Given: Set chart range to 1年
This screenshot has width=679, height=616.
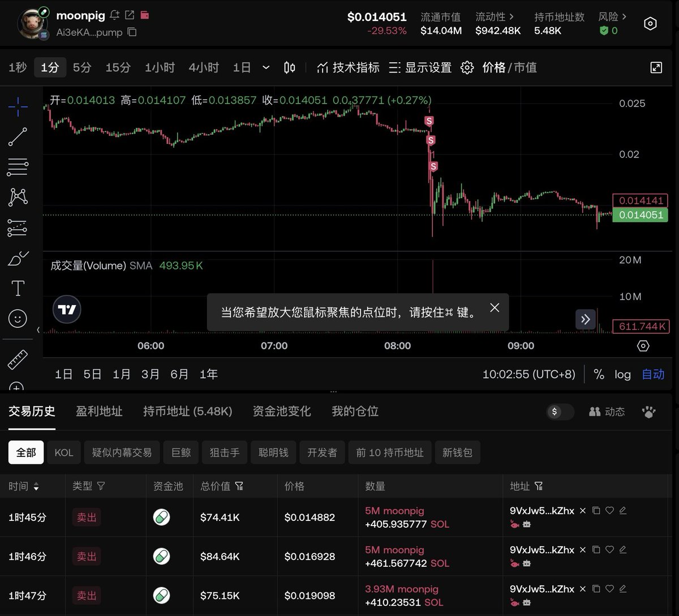Looking at the screenshot, I should 208,374.
